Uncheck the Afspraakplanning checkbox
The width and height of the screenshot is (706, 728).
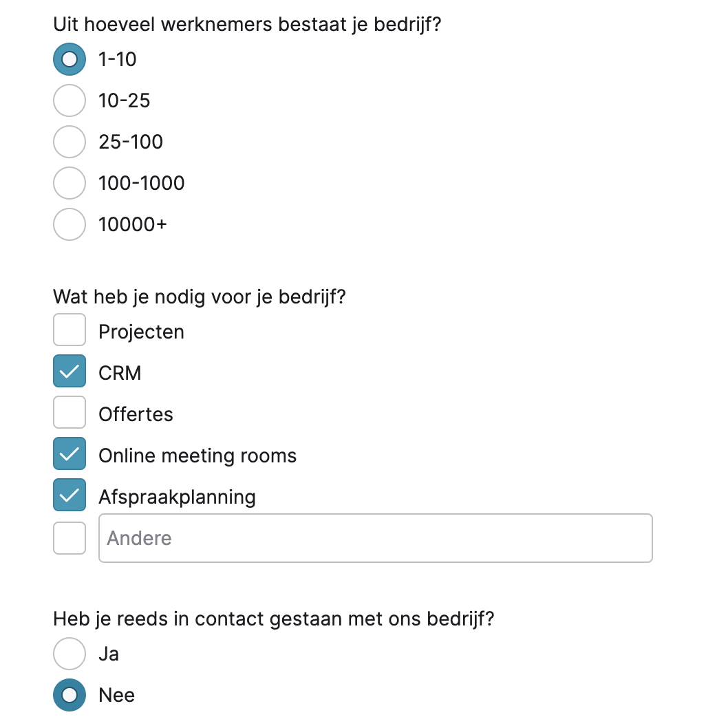pos(69,495)
